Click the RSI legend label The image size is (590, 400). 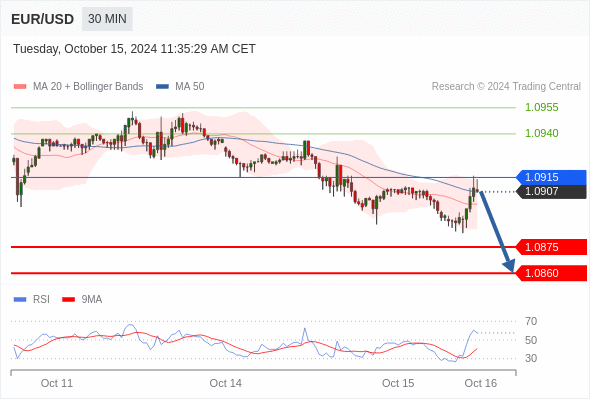click(41, 300)
